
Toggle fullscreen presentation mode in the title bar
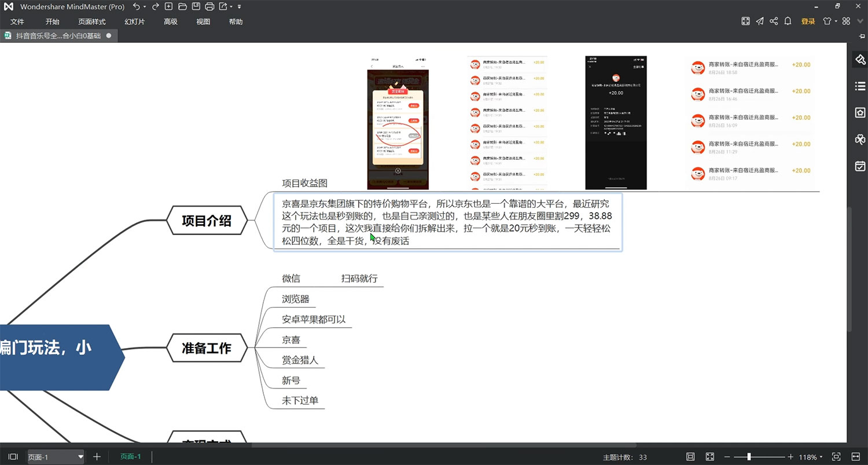point(745,21)
